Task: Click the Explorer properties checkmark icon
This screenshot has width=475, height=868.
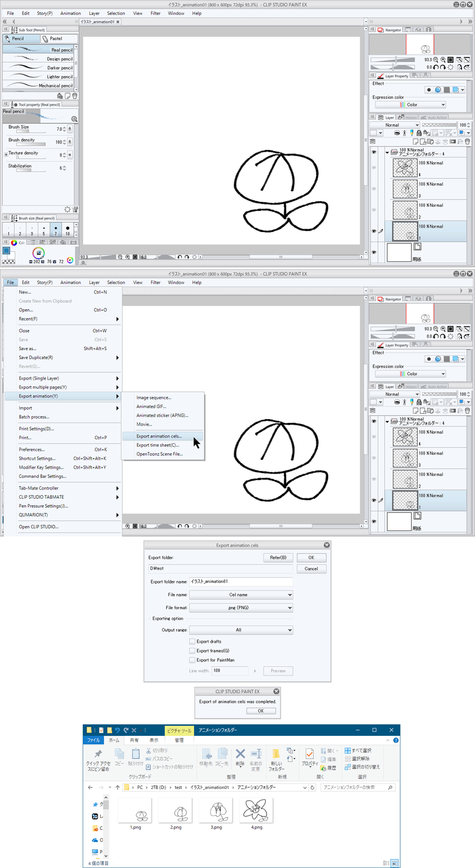Action: tap(309, 754)
